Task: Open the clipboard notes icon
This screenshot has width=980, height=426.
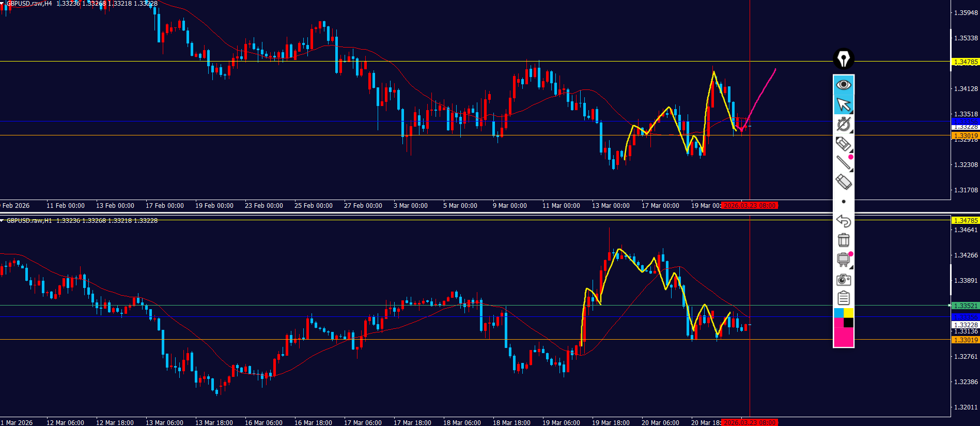Action: pyautogui.click(x=843, y=298)
